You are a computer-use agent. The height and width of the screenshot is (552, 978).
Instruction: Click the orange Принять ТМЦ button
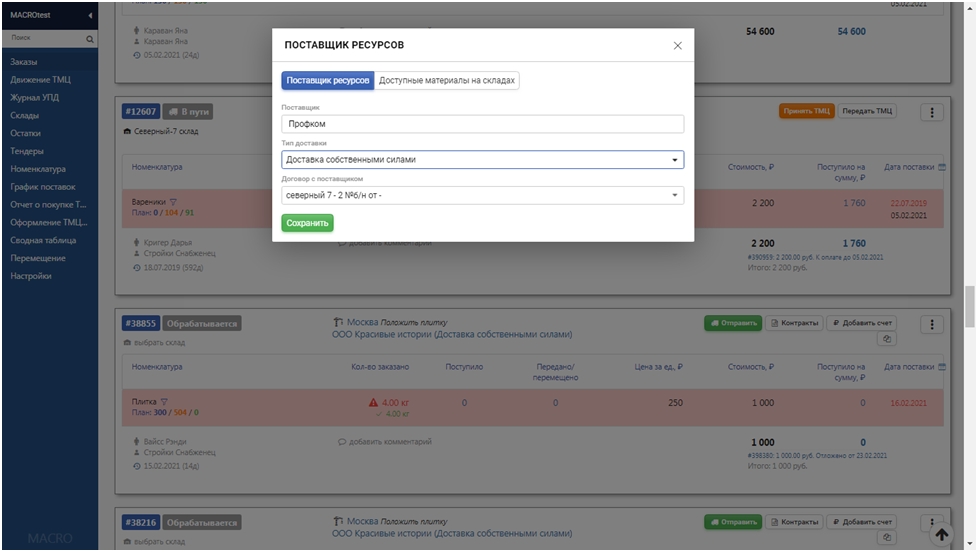point(806,112)
